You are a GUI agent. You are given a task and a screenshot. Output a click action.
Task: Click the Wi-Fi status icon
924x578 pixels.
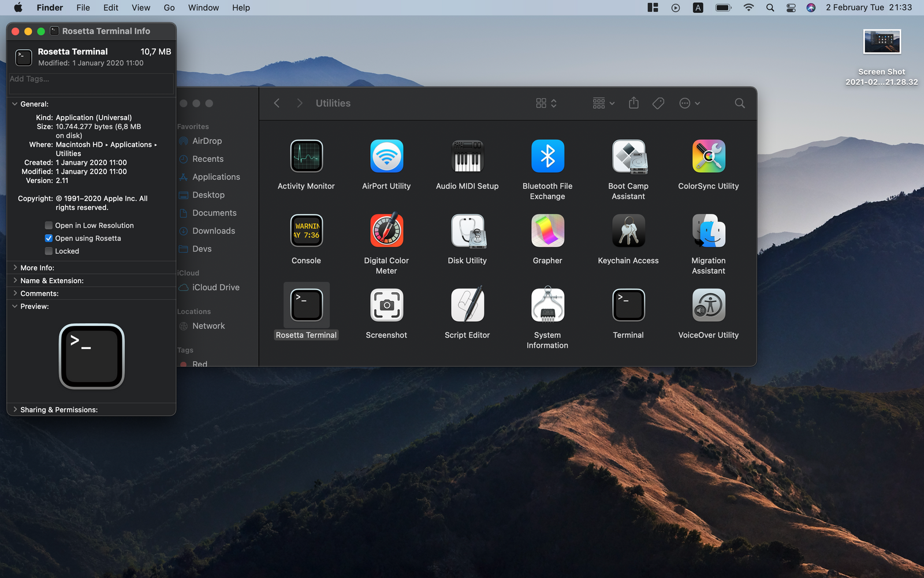coord(748,8)
